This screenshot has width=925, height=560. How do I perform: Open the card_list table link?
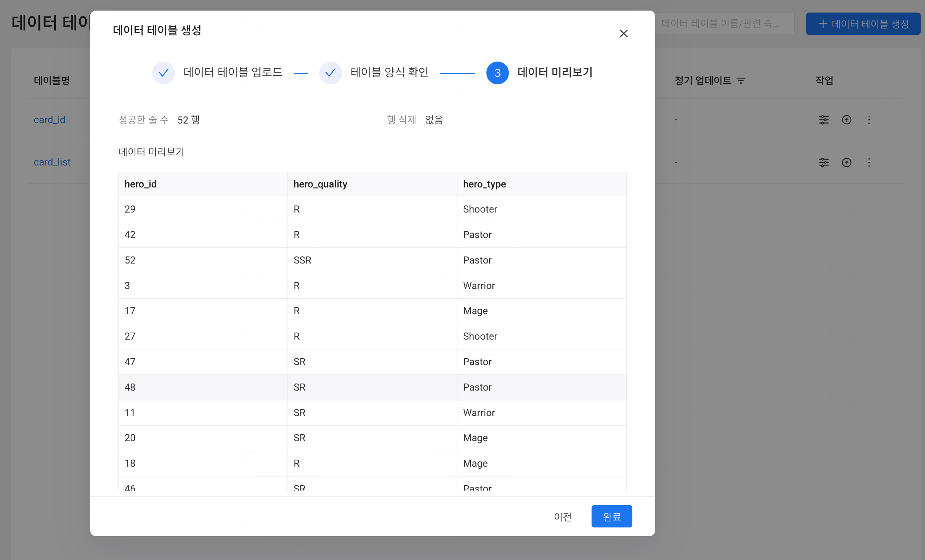pos(52,162)
